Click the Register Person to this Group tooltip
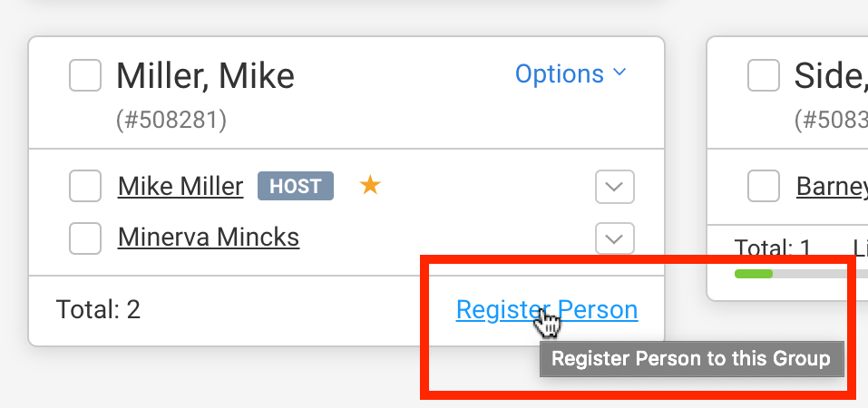The height and width of the screenshot is (408, 868). point(691,359)
